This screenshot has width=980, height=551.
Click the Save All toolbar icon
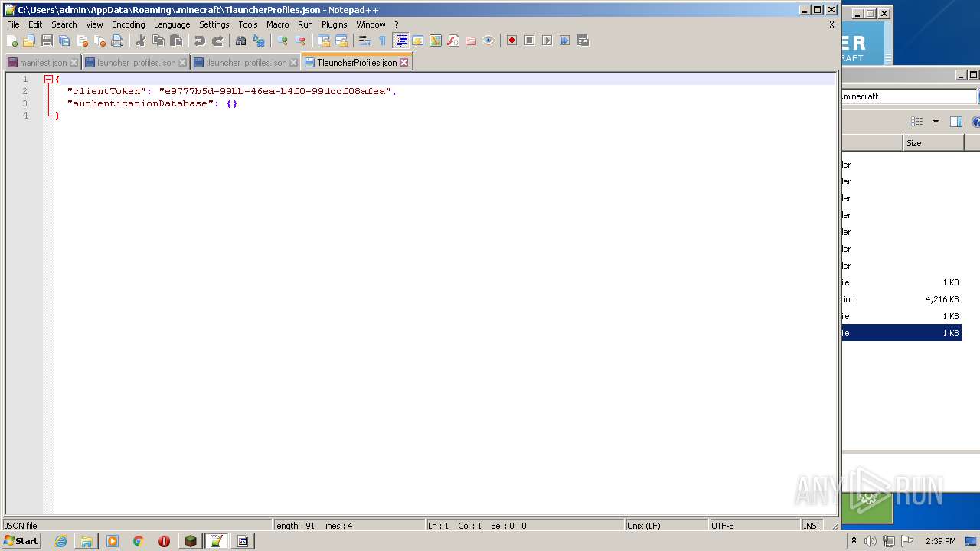64,41
